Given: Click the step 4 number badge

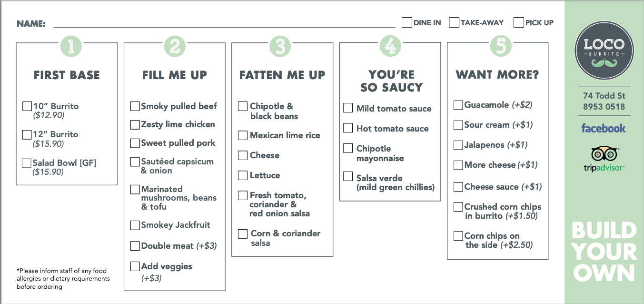Looking at the screenshot, I should click(x=390, y=46).
